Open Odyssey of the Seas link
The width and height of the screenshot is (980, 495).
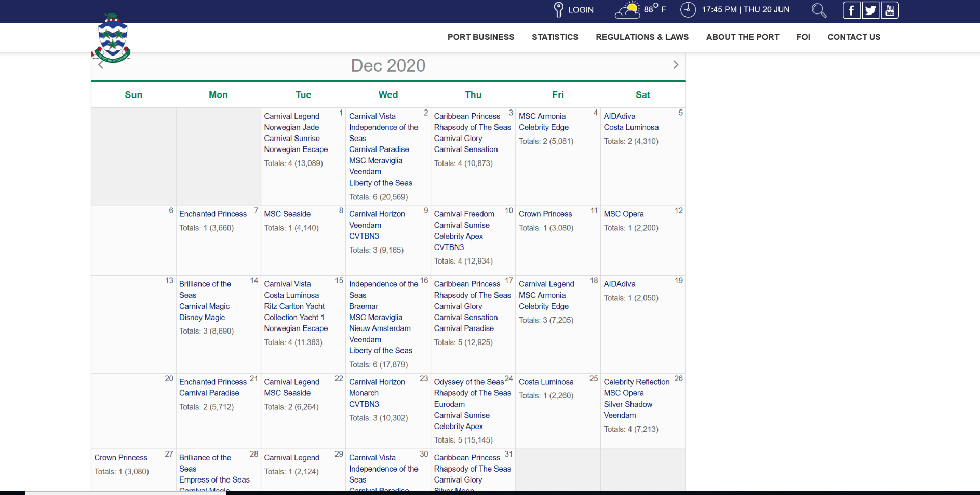pos(469,382)
